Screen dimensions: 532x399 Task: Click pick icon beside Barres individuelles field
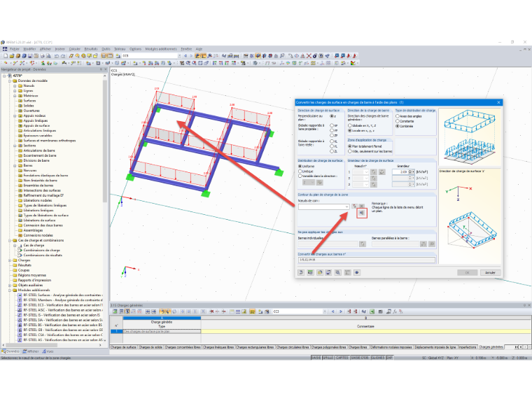click(363, 244)
